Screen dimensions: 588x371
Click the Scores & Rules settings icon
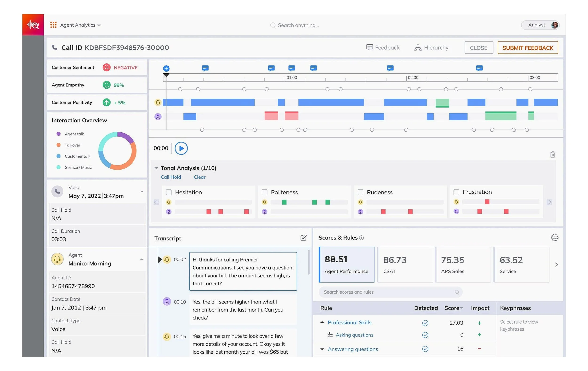[555, 238]
